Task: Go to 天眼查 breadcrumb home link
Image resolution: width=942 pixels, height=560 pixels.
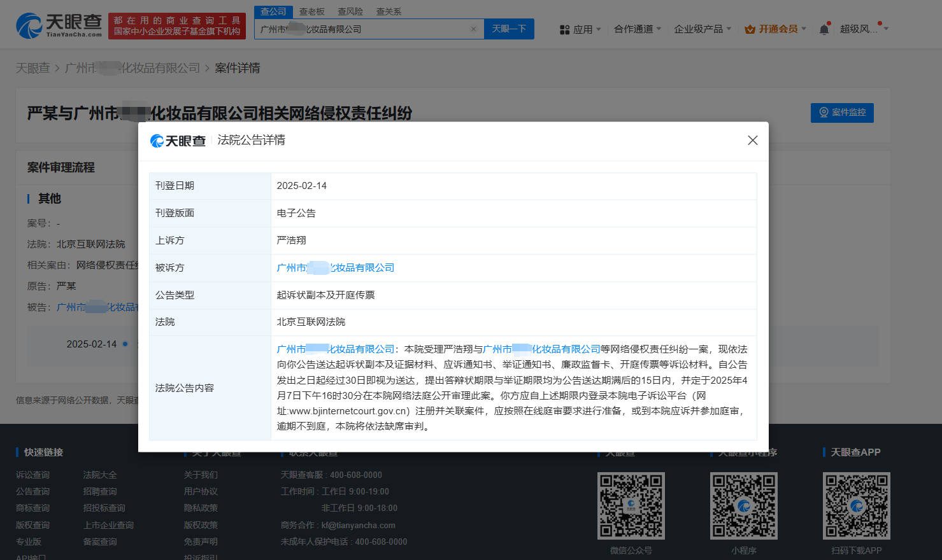Action: pyautogui.click(x=32, y=68)
